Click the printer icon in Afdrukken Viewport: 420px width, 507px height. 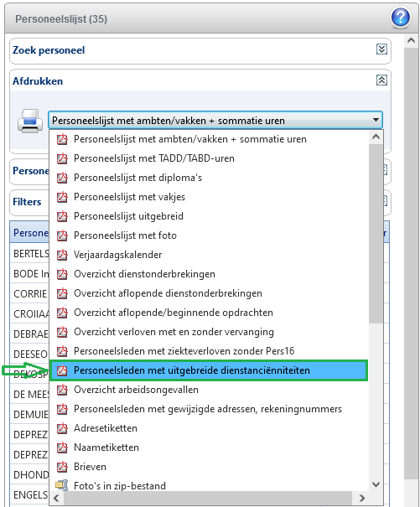30,121
